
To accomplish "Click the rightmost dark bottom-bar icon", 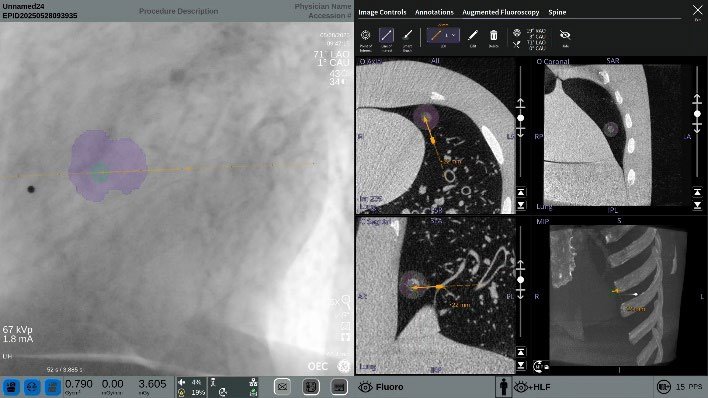I will pos(340,387).
